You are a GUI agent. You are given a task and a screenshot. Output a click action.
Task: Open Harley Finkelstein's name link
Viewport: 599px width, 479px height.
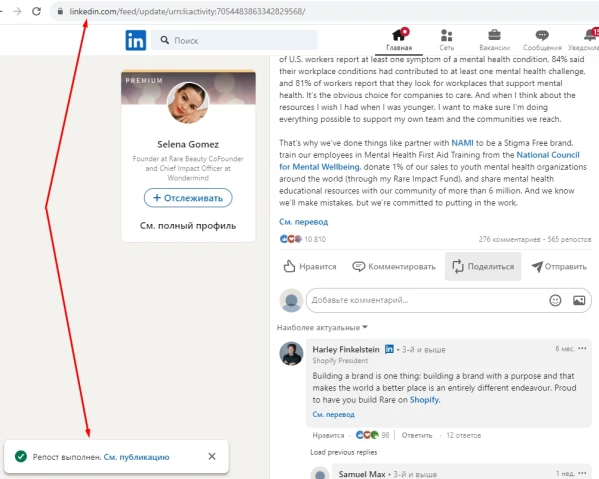(x=346, y=350)
